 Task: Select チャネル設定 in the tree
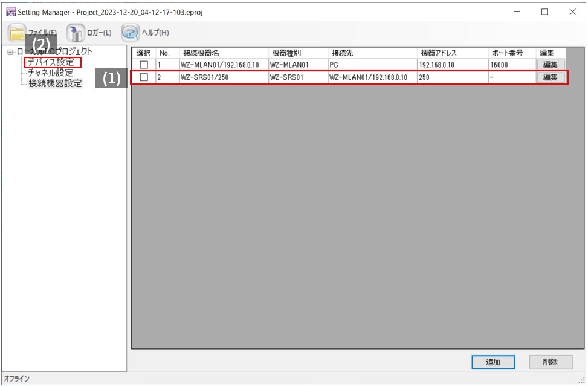51,73
